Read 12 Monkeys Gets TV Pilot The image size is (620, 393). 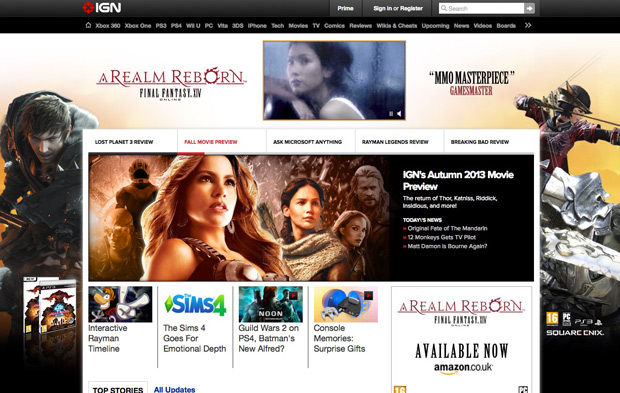coord(442,237)
